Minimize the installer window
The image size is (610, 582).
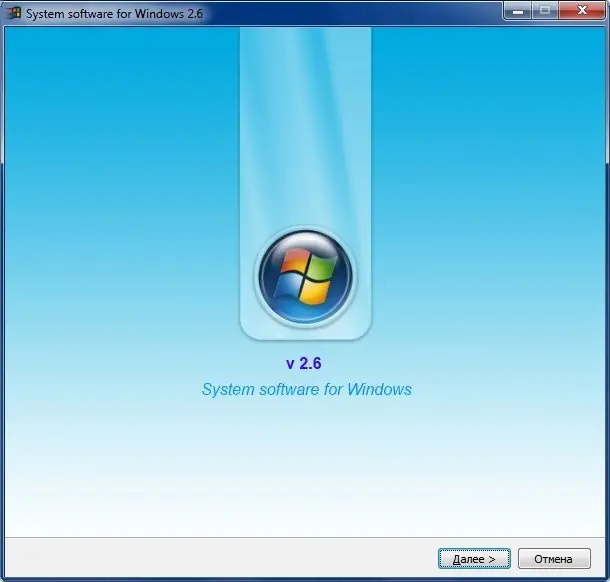[517, 11]
